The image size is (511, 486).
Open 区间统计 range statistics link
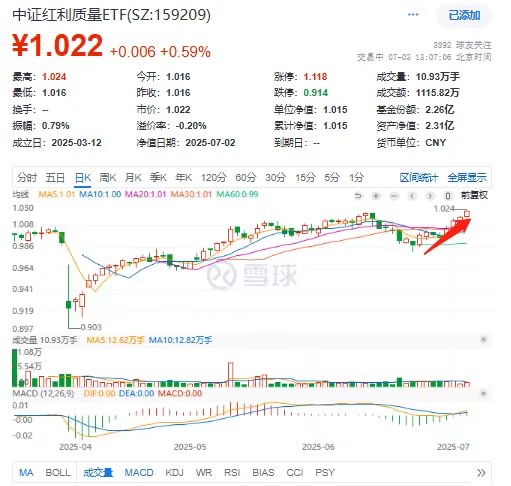[419, 177]
